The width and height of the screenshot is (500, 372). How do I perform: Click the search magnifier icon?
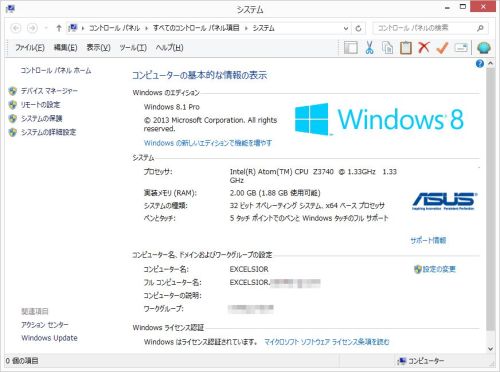(480, 28)
